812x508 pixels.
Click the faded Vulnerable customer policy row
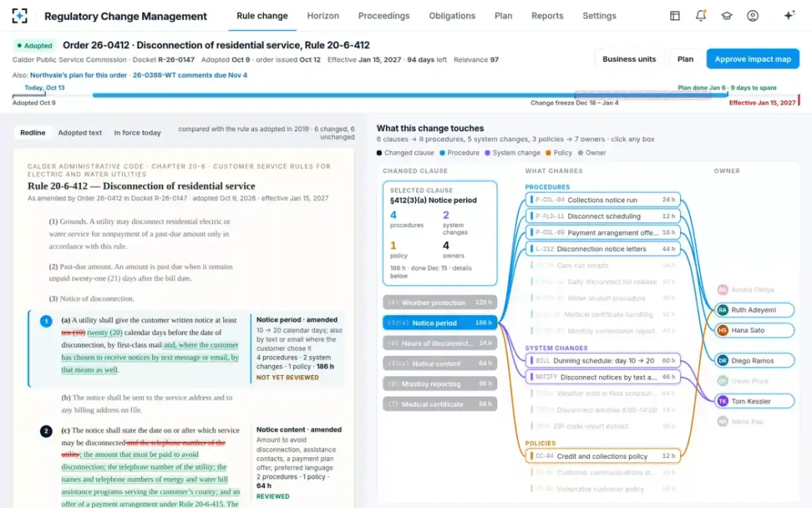(x=603, y=489)
